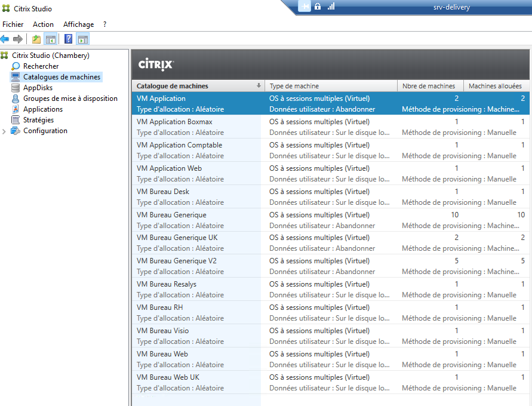The width and height of the screenshot is (532, 406).
Task: Select the VM Application Comptable catalog
Action: 331,150
